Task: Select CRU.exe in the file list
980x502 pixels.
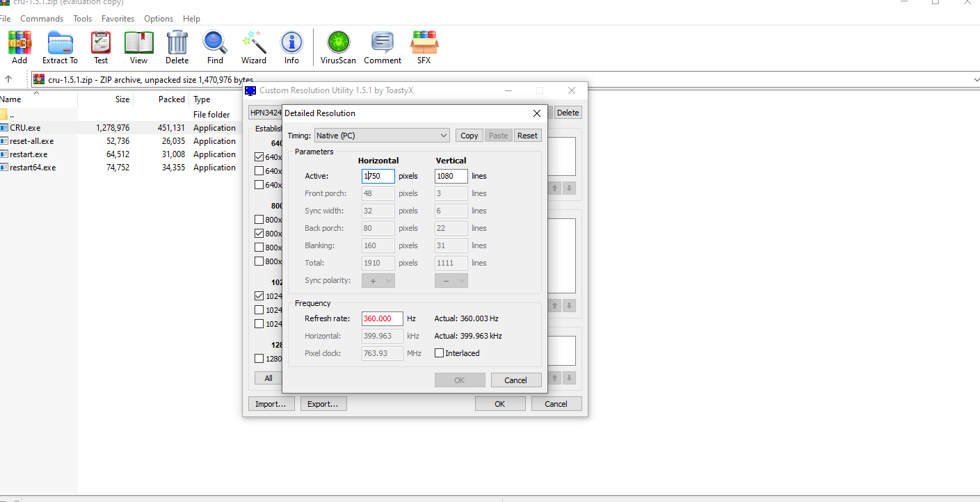Action: 25,128
